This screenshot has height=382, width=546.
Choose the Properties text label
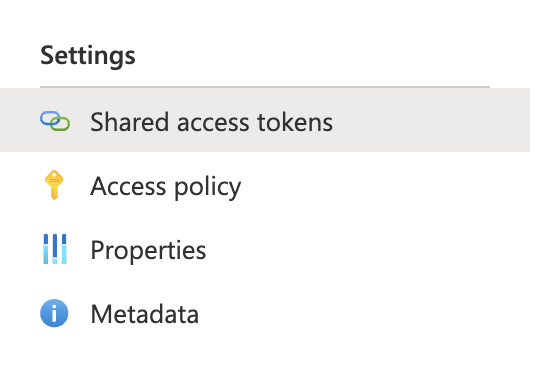pyautogui.click(x=148, y=250)
